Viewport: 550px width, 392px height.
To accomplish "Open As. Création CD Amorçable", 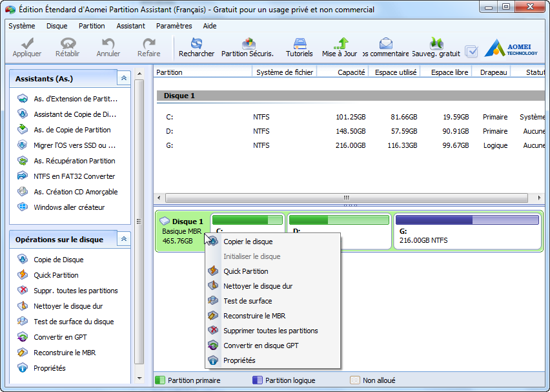I will point(67,192).
